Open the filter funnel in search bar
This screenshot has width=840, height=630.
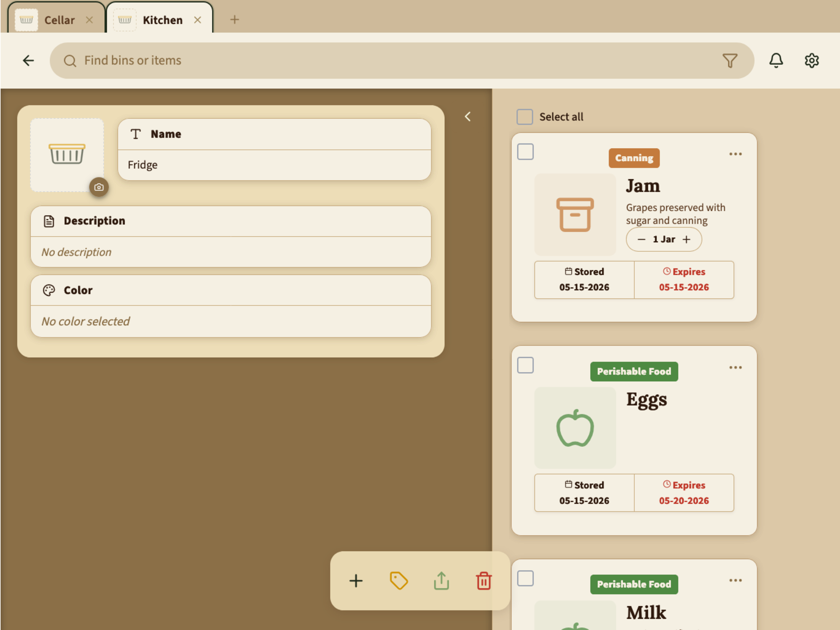(730, 60)
